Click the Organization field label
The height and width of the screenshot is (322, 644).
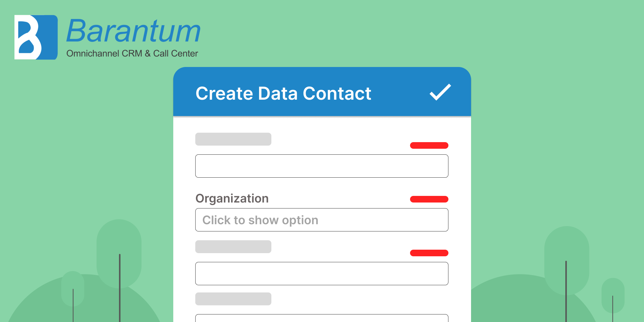pos(232,199)
